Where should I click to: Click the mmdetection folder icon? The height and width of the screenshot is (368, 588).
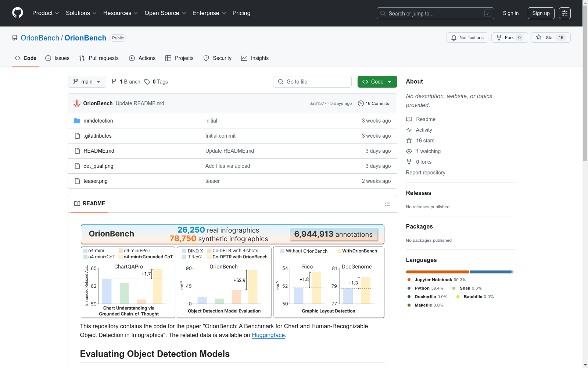(77, 121)
